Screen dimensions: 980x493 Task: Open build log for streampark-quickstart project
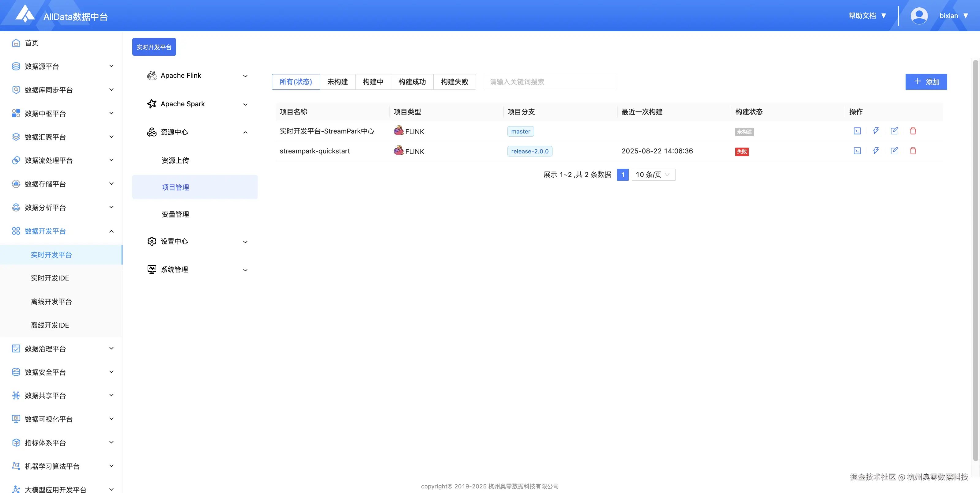point(857,151)
